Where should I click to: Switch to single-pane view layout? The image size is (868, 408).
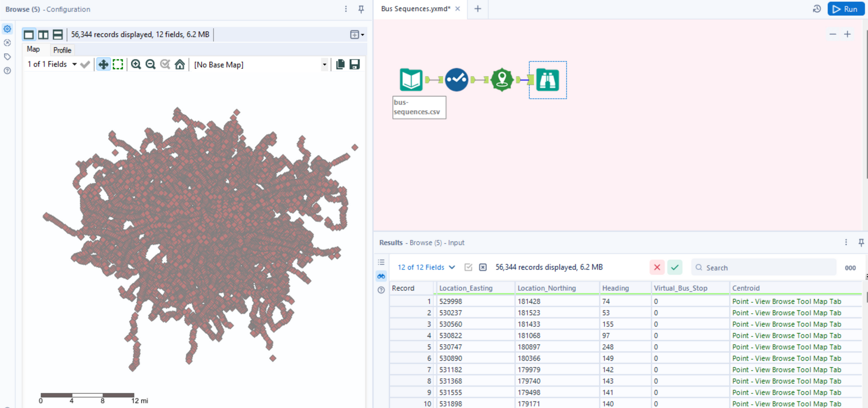pos(29,34)
